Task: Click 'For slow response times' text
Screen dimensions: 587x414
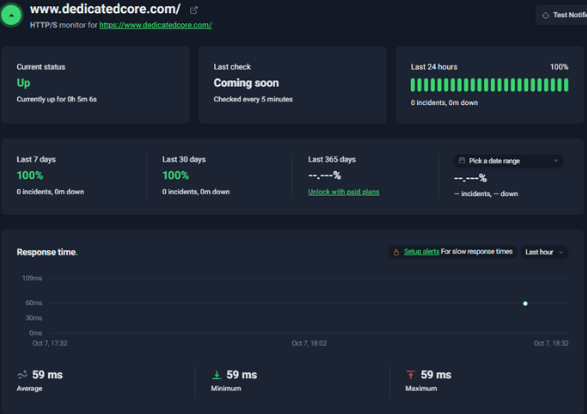Action: (477, 252)
